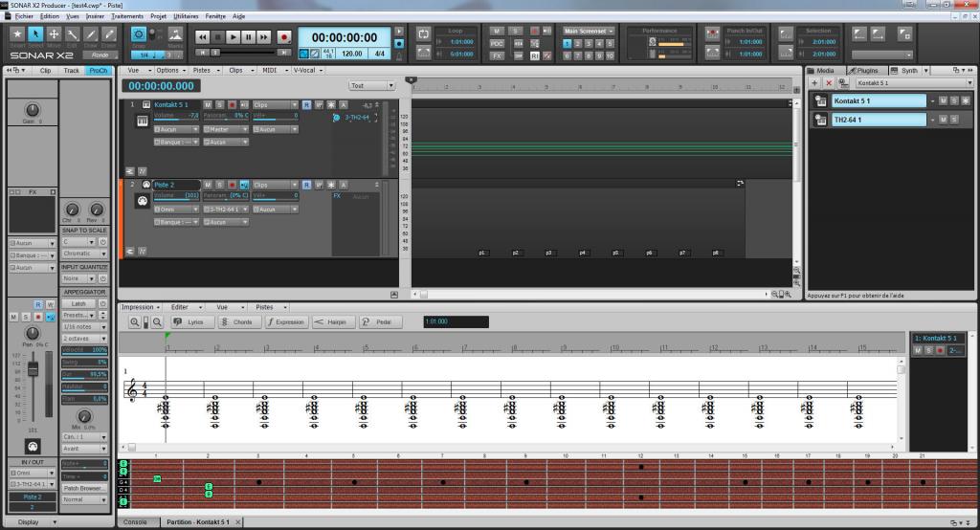This screenshot has height=530, width=980.
Task: Click the Hairpin tool button
Action: pos(333,321)
